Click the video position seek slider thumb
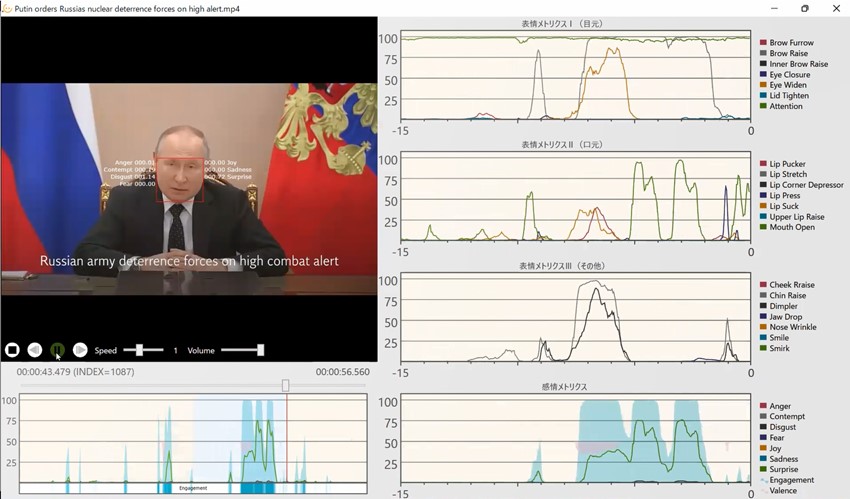The height and width of the screenshot is (499, 850). [286, 385]
